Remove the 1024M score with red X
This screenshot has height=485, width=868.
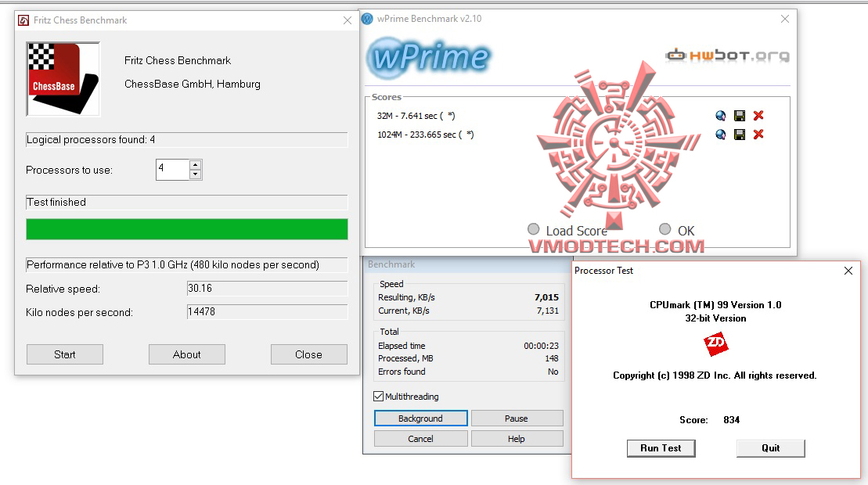click(758, 134)
